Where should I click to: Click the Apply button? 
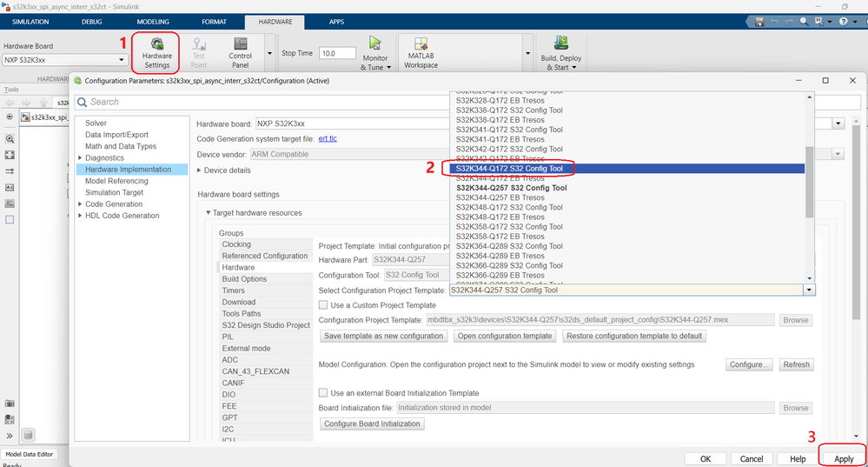(844, 458)
